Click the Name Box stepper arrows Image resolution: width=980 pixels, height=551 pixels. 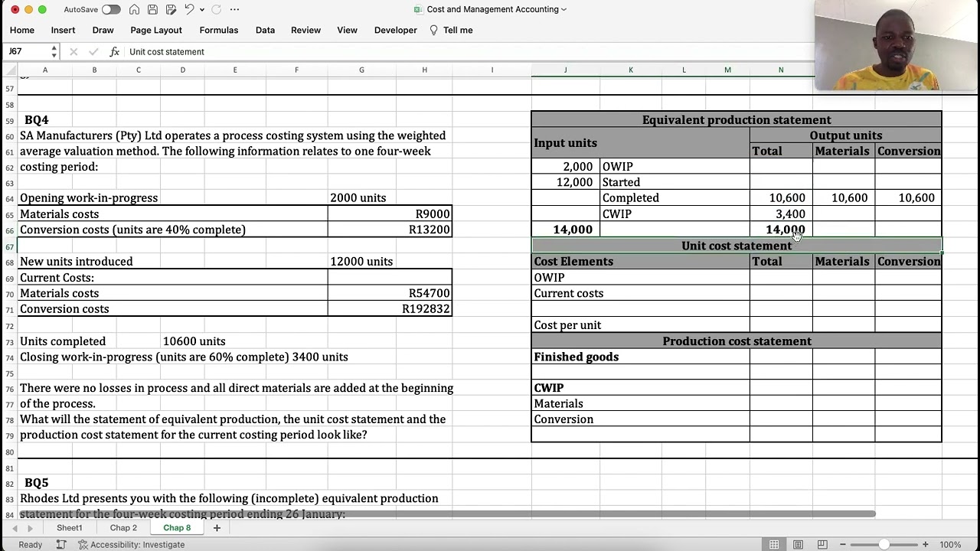54,51
